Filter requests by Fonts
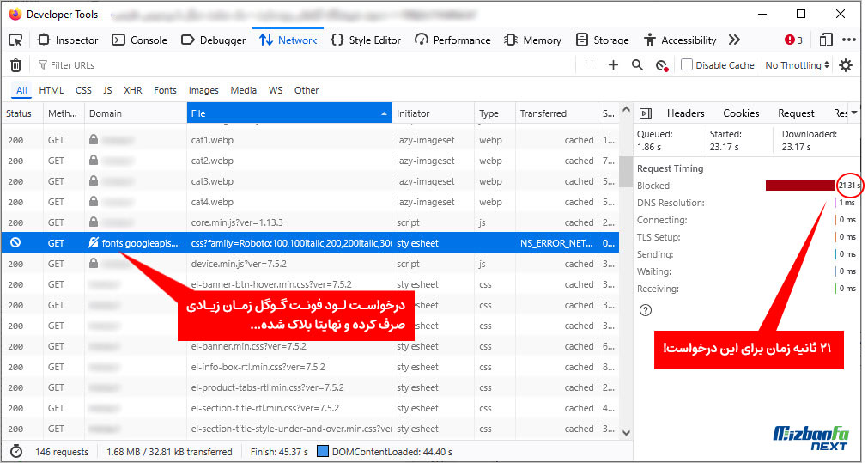The height and width of the screenshot is (463, 868). [x=165, y=90]
